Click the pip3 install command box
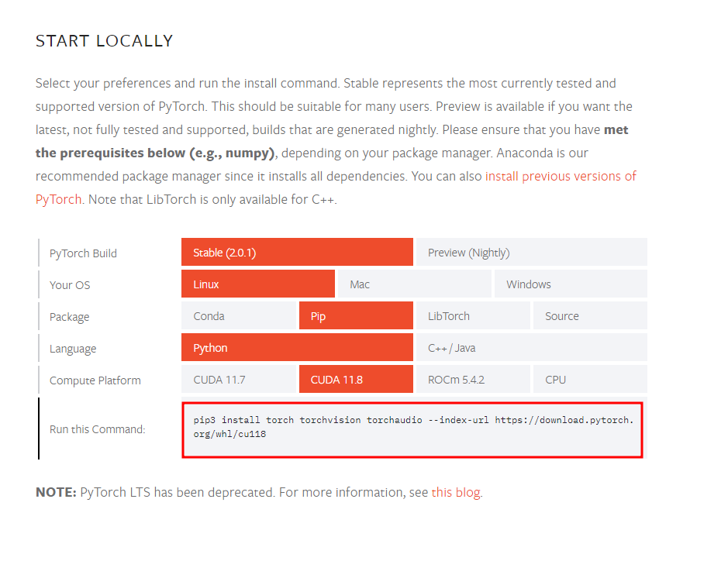The height and width of the screenshot is (568, 728). 412,429
